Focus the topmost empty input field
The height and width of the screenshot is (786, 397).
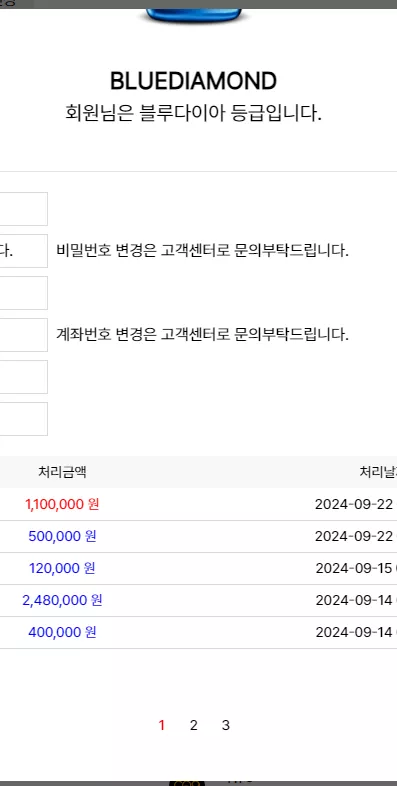pyautogui.click(x=24, y=209)
